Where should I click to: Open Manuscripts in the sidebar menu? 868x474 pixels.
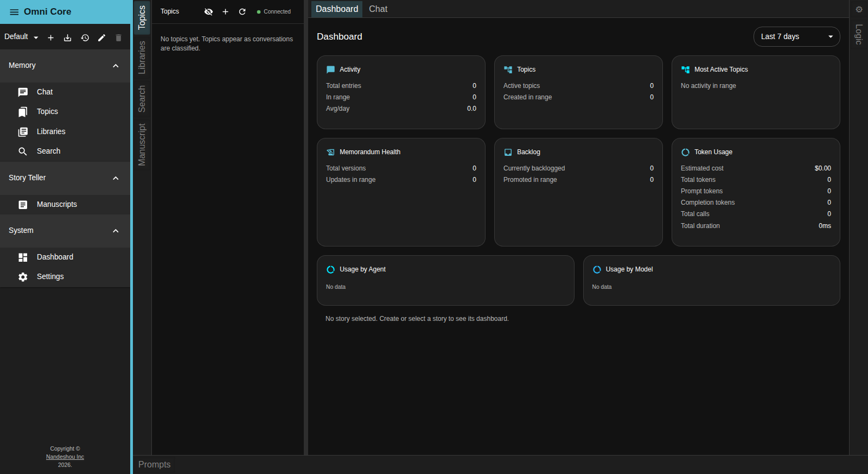click(65, 205)
